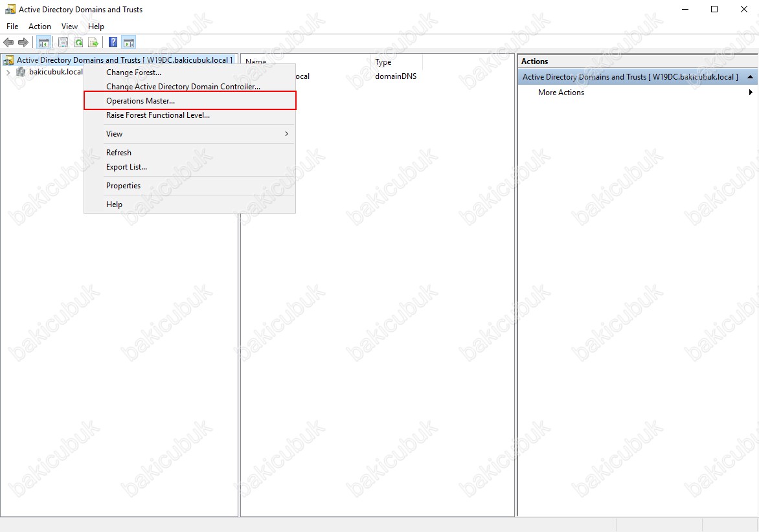Open the View submenu arrow in context menu
Image resolution: width=759 pixels, height=532 pixels.
[x=286, y=134]
